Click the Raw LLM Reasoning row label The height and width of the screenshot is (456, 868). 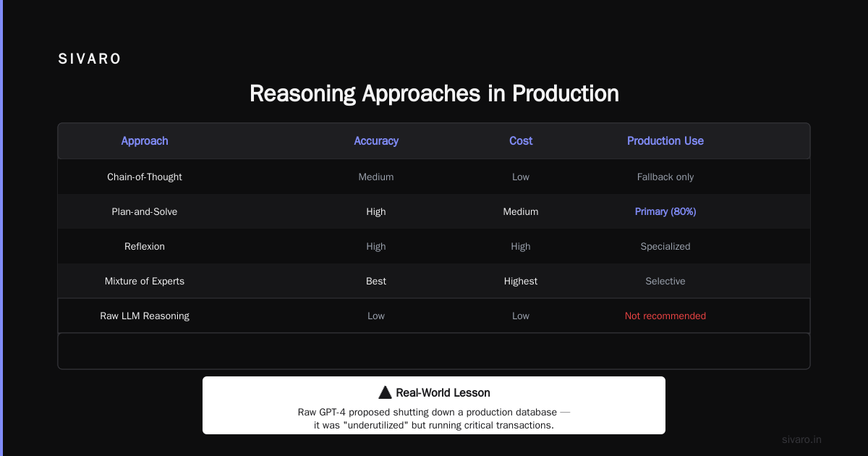145,316
